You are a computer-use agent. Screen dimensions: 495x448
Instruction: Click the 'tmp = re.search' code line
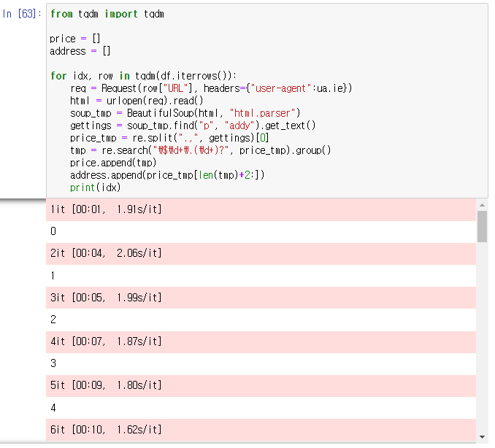[x=200, y=150]
